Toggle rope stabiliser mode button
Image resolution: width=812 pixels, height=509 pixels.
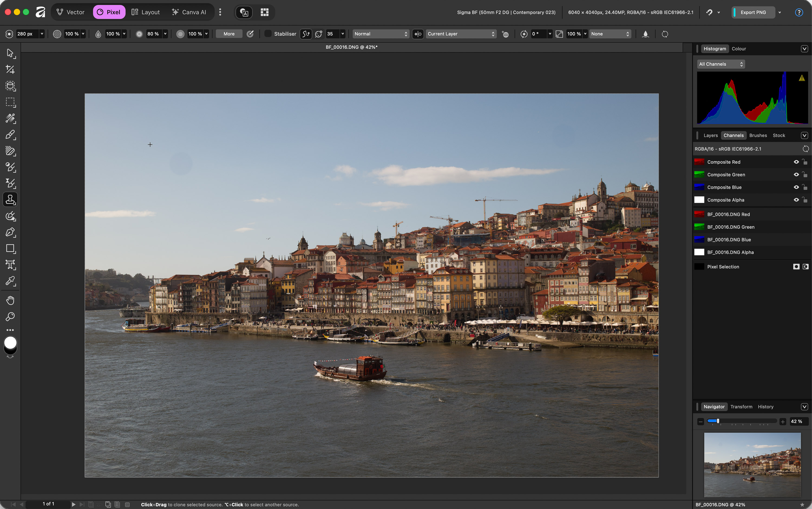coord(306,34)
